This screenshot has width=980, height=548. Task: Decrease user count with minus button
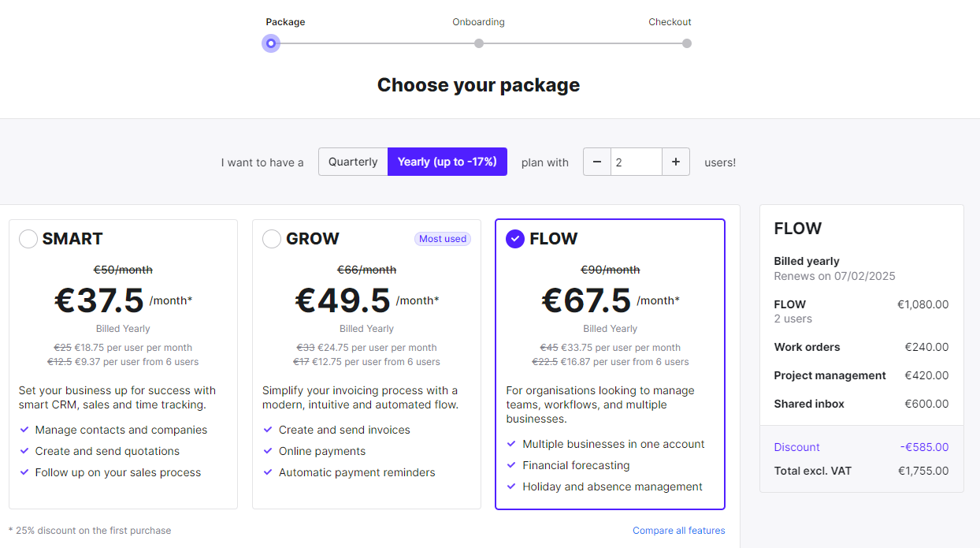(x=597, y=162)
